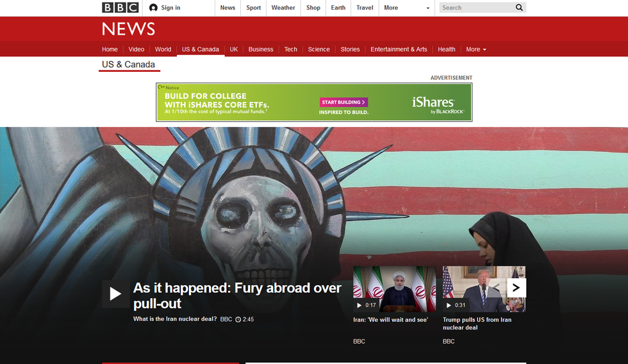Image resolution: width=628 pixels, height=364 pixels.
Task: Open Trump pulls US from Iran deal
Action: (x=477, y=324)
